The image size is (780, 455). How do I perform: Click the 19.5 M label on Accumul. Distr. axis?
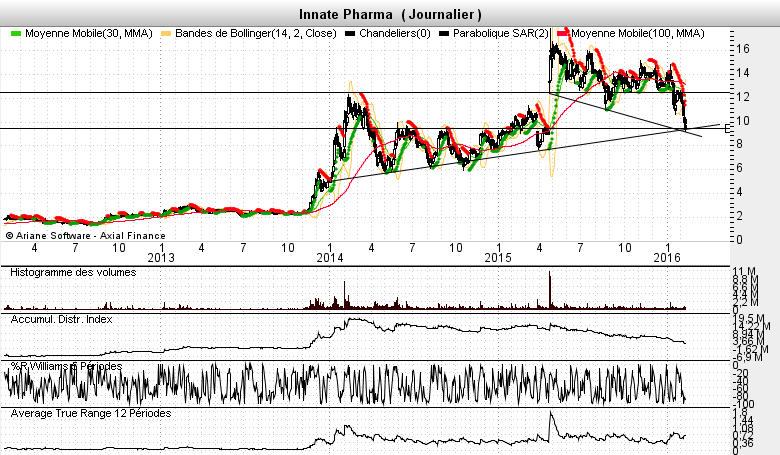coord(749,318)
